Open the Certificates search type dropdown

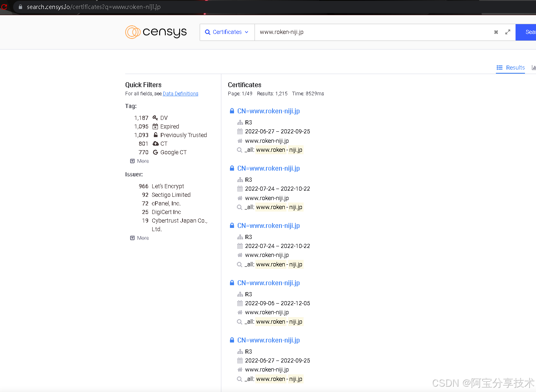click(227, 32)
